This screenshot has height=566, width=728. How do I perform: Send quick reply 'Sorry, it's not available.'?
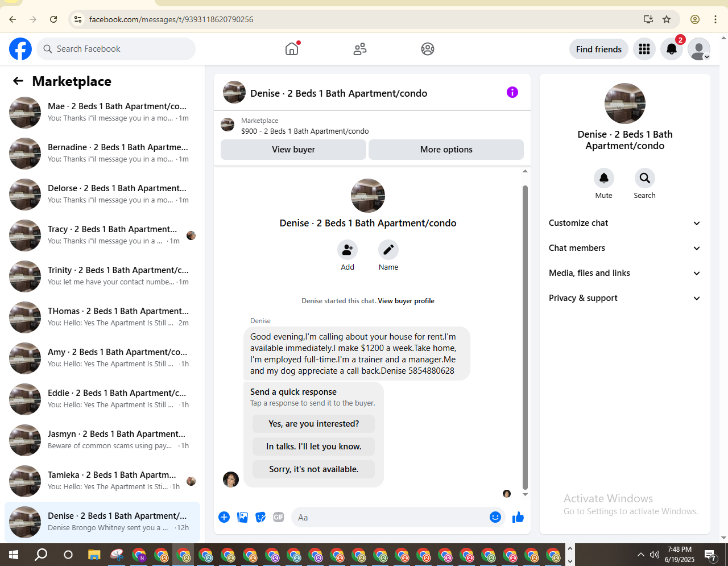point(314,469)
